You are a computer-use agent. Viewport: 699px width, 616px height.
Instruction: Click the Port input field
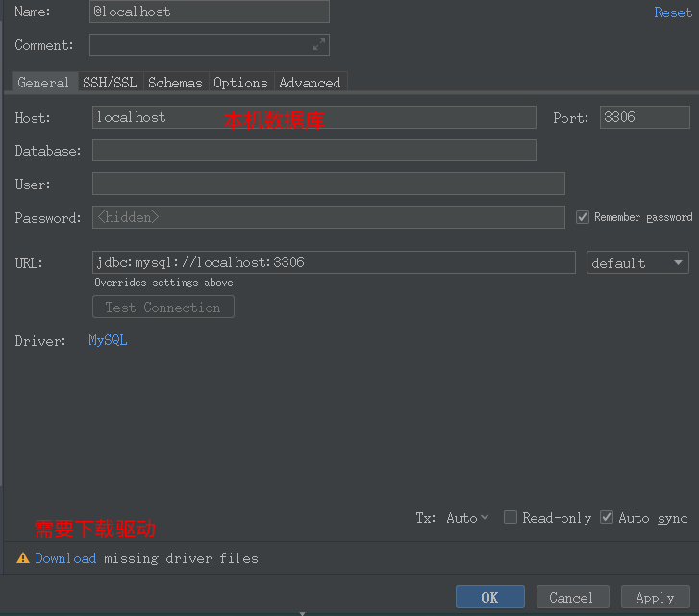[x=644, y=117]
